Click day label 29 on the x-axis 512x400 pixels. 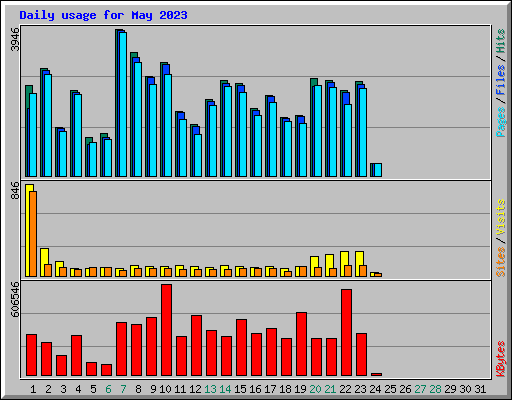coord(450,389)
